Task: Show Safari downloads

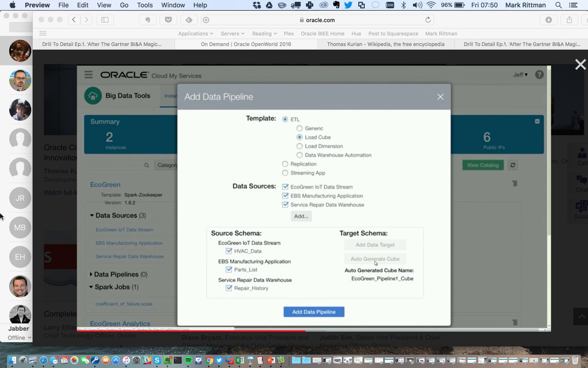Action: 548,20
